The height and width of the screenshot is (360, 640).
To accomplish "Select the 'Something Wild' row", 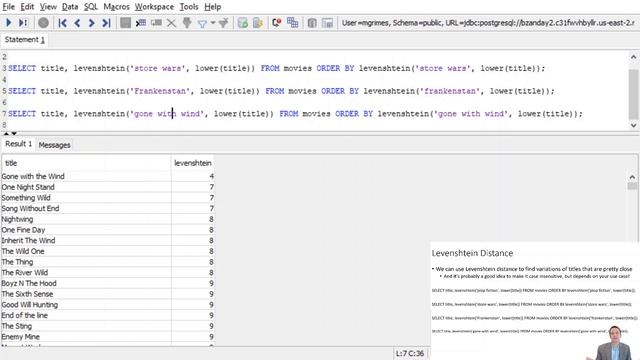I will click(x=108, y=198).
